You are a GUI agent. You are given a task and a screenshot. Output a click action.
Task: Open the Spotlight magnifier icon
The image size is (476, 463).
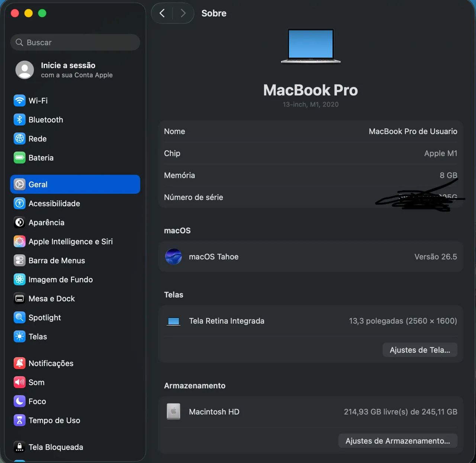(20, 317)
